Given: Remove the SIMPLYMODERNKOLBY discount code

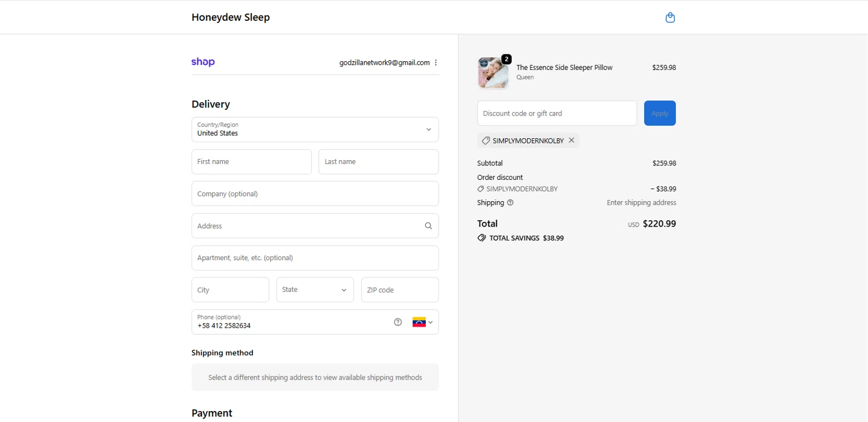Looking at the screenshot, I should click(571, 140).
